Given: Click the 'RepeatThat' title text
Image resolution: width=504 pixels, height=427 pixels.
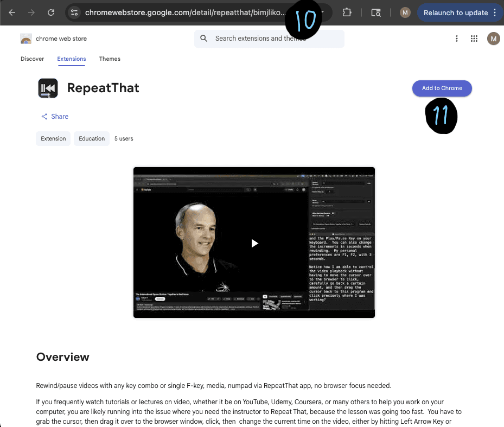Looking at the screenshot, I should click(x=103, y=88).
